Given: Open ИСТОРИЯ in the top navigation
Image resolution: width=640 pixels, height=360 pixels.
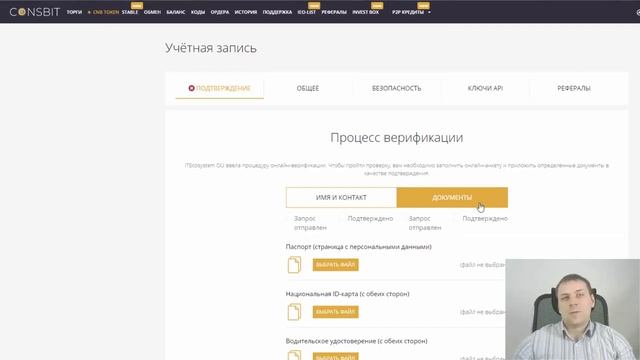Looking at the screenshot, I should coord(246,12).
